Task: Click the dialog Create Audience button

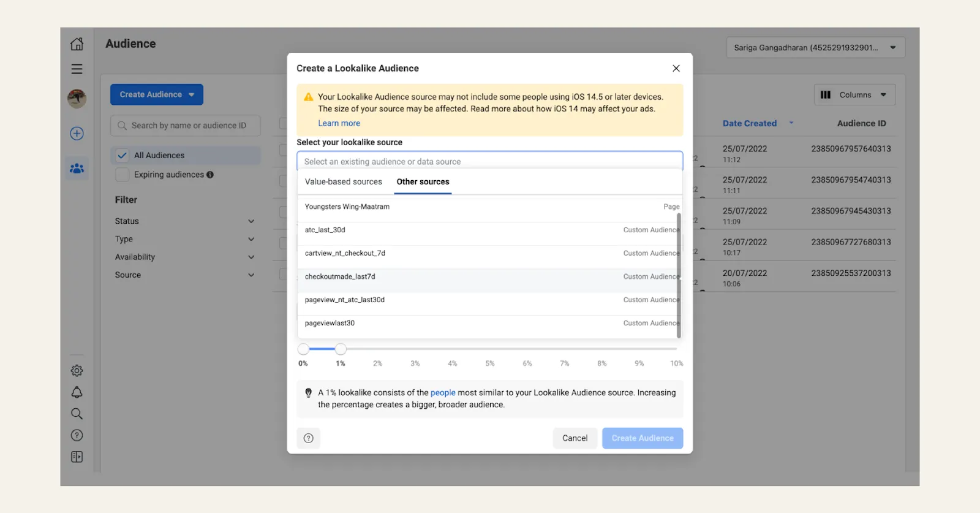Action: click(x=643, y=438)
